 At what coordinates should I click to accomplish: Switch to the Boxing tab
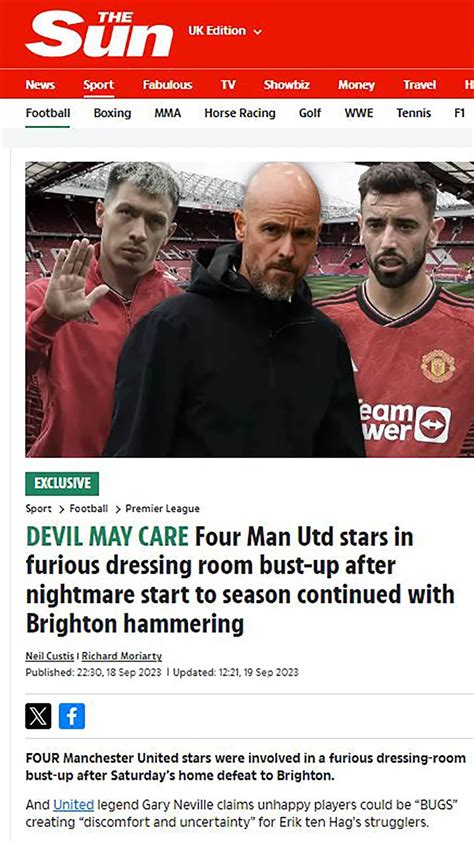pos(112,113)
